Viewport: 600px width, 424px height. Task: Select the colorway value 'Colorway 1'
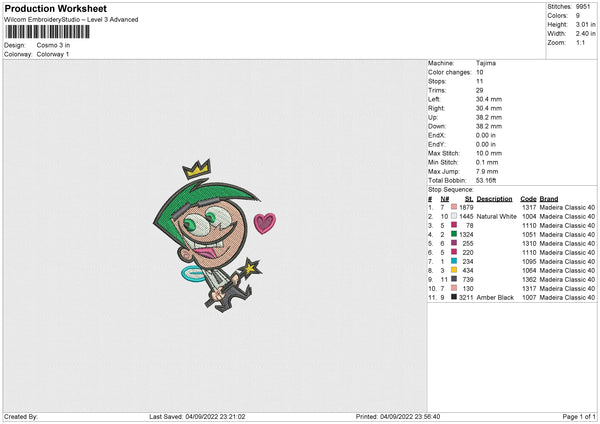[53, 54]
